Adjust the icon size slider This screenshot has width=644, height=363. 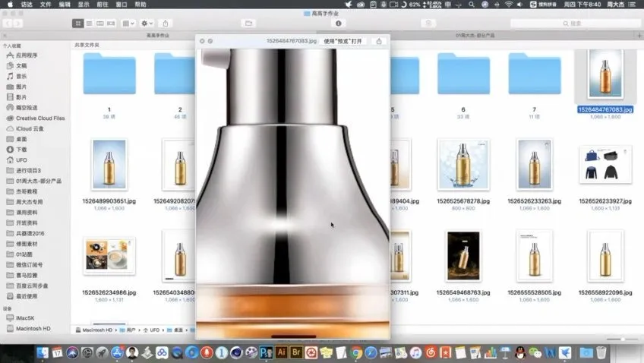(x=622, y=339)
